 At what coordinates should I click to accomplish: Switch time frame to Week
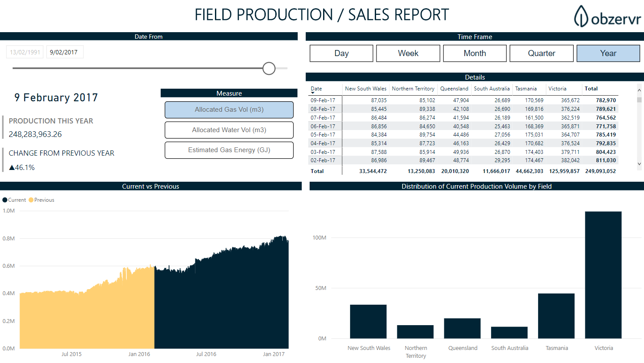click(x=408, y=53)
